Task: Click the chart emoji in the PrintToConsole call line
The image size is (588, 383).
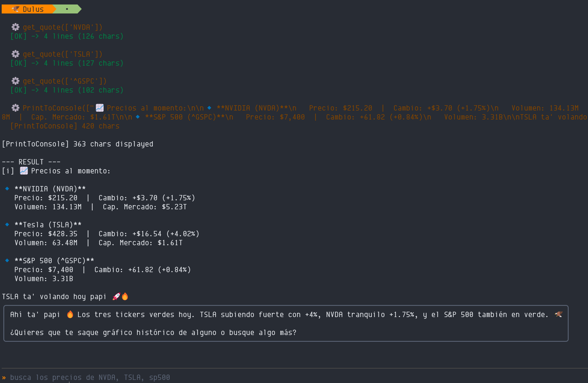Action: 100,108
